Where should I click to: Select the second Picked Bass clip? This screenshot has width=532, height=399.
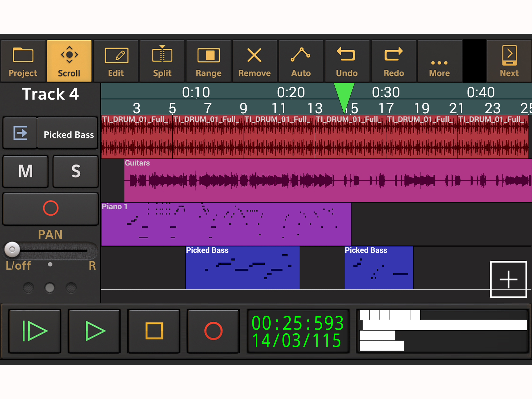(379, 268)
